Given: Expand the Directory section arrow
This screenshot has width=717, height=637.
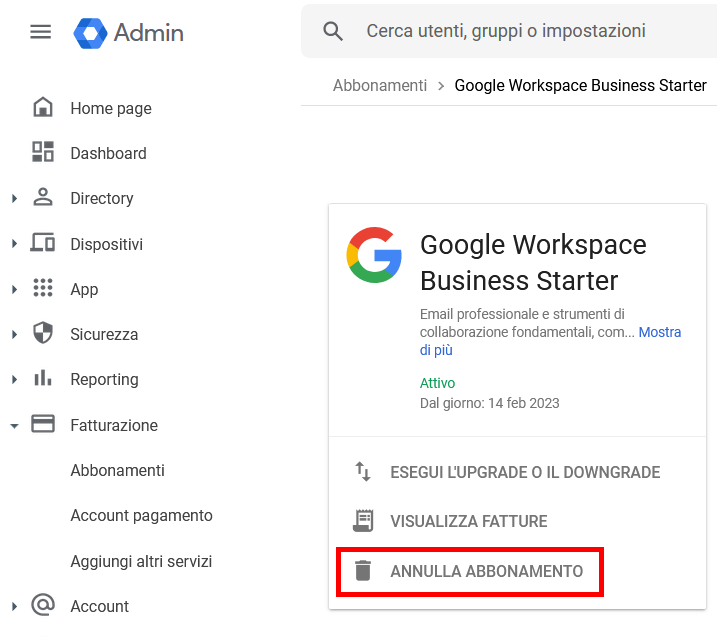Looking at the screenshot, I should coord(15,198).
